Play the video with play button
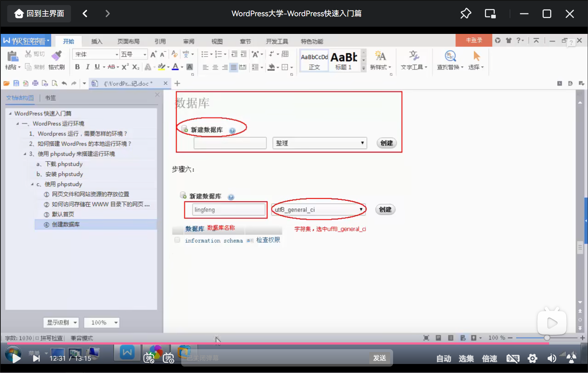Image resolution: width=588 pixels, height=373 pixels. 16,358
